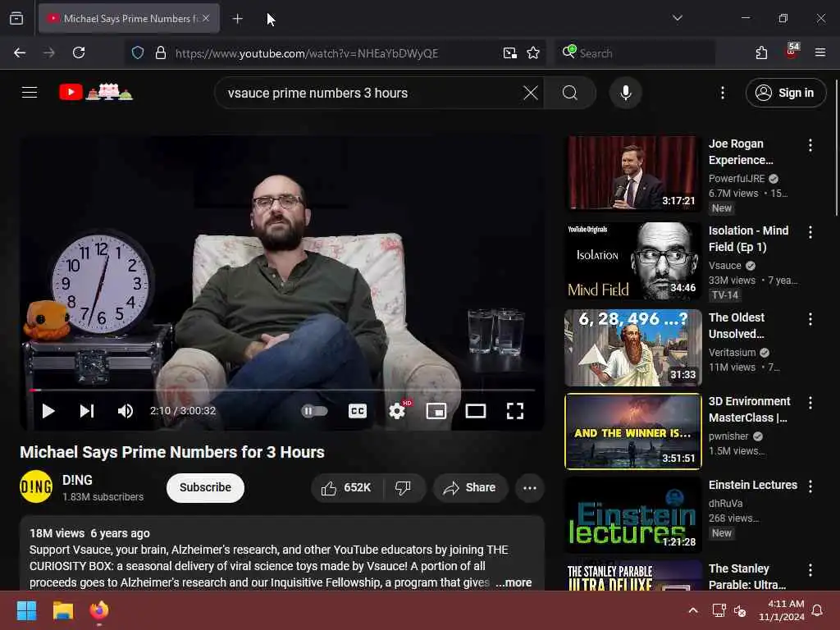This screenshot has height=630, width=840.
Task: Open options for Joe Rogan Experience video
Action: (x=810, y=144)
